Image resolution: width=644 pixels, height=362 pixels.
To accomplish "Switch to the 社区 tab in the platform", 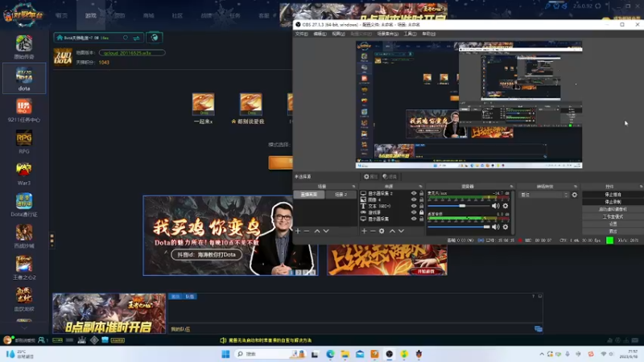I will [177, 15].
